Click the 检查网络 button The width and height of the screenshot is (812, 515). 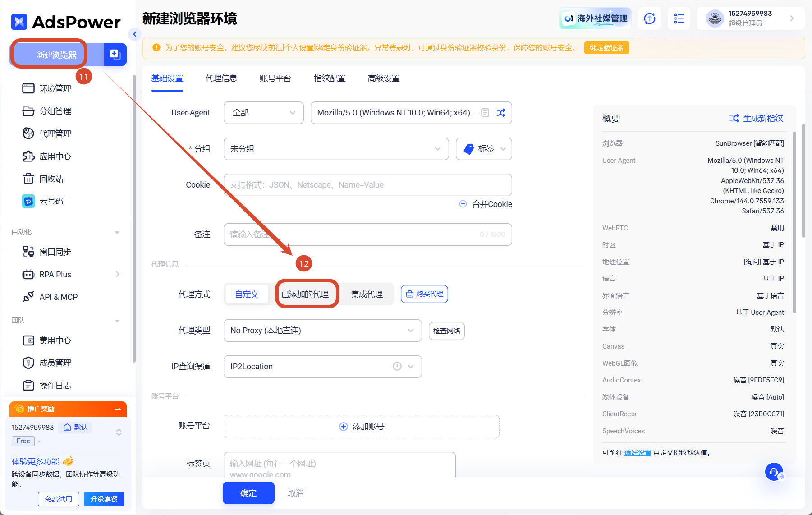click(x=447, y=331)
